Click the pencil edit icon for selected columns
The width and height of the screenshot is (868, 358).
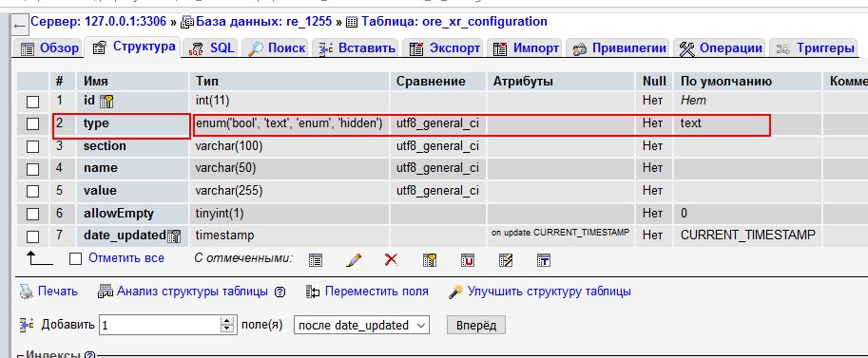(x=354, y=259)
